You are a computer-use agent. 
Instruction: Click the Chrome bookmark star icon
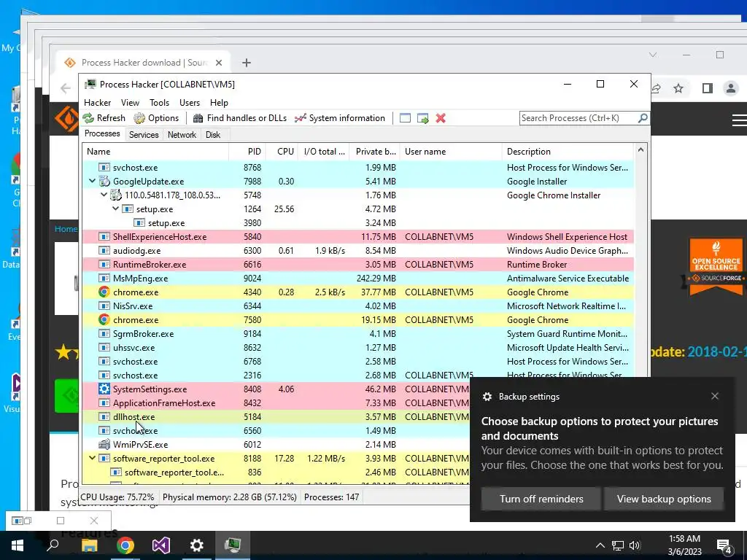point(678,88)
